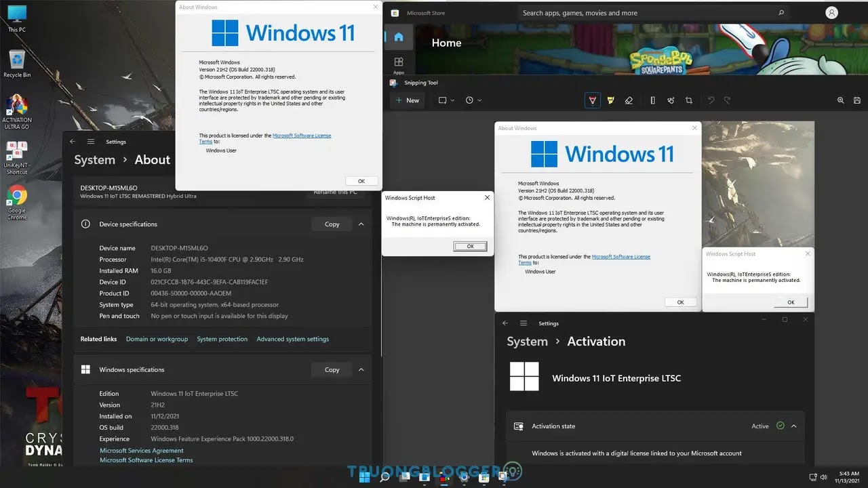The width and height of the screenshot is (868, 488).
Task: Open the UniKeyNT shortcut on the desktop
Action: [x=17, y=158]
